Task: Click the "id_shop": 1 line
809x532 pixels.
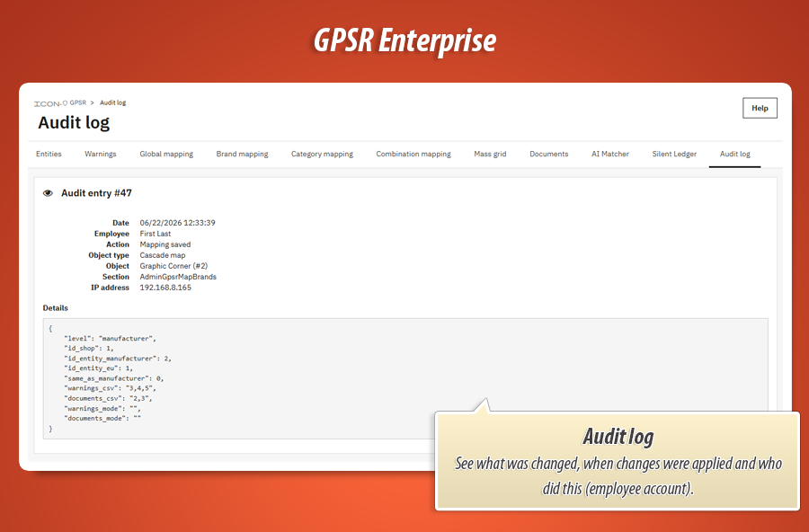Action: pyautogui.click(x=89, y=349)
